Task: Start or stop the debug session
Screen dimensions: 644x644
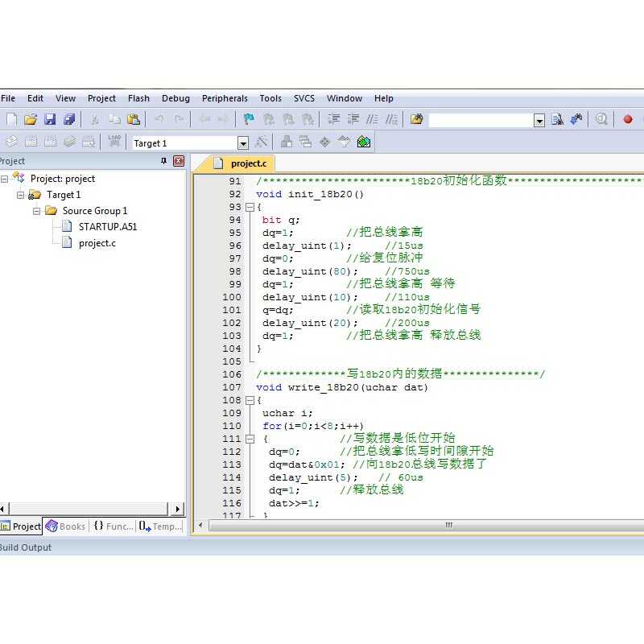Action: click(x=601, y=119)
